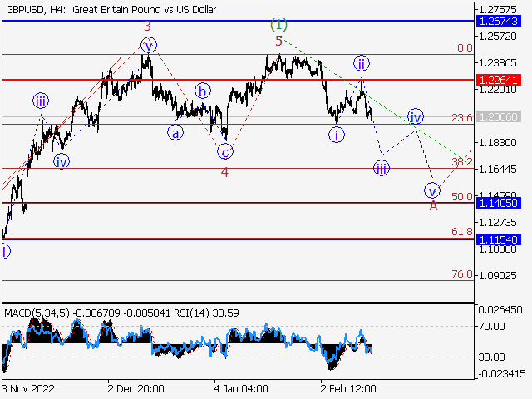
Task: Click the 0.026450 indicator scale value
Action: [500, 310]
